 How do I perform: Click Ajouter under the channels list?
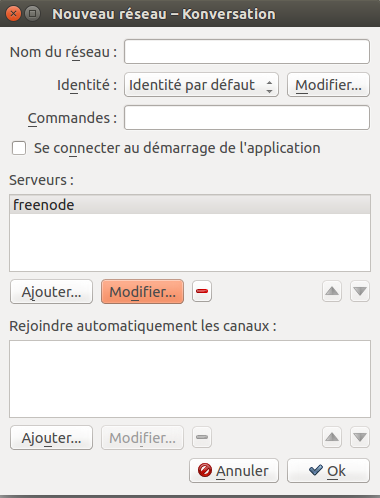51,438
